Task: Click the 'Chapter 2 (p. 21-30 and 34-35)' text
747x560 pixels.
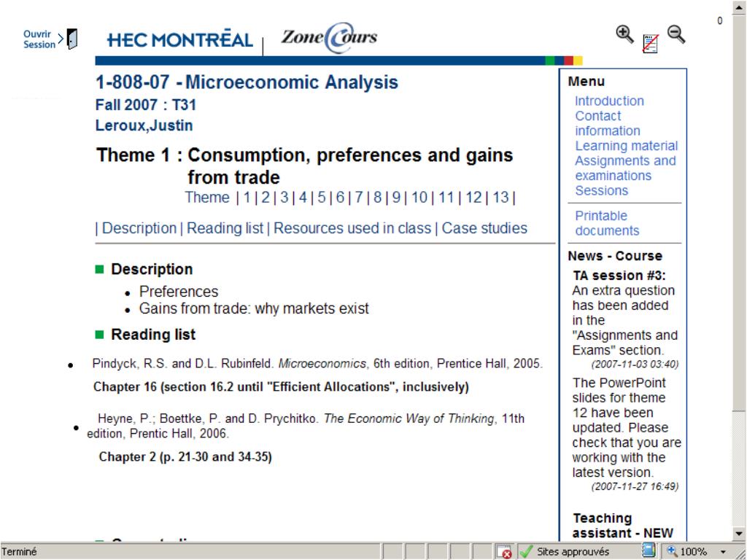Action: click(185, 456)
